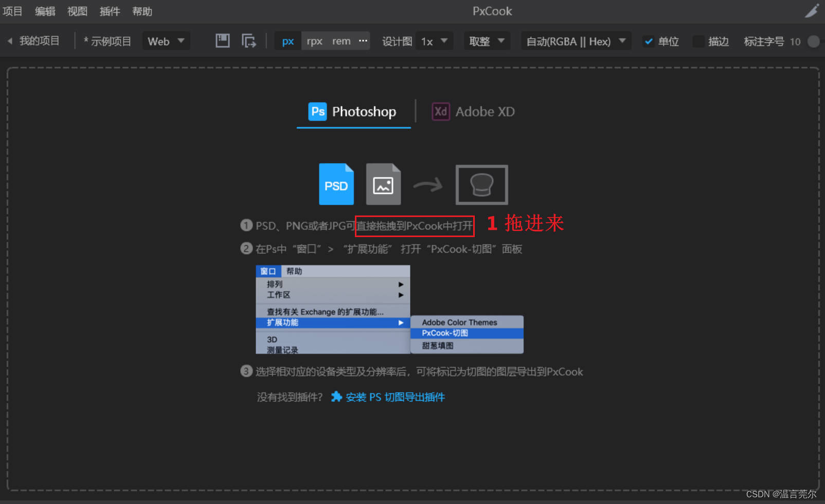Click 安装 PS 切图导出插件 link
825x504 pixels.
click(395, 397)
